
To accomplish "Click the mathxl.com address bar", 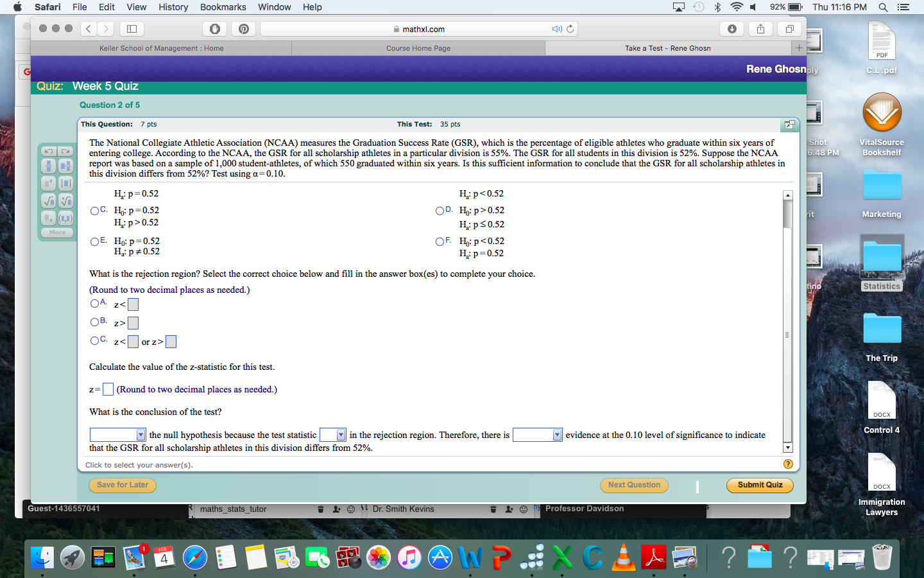I will tap(419, 29).
